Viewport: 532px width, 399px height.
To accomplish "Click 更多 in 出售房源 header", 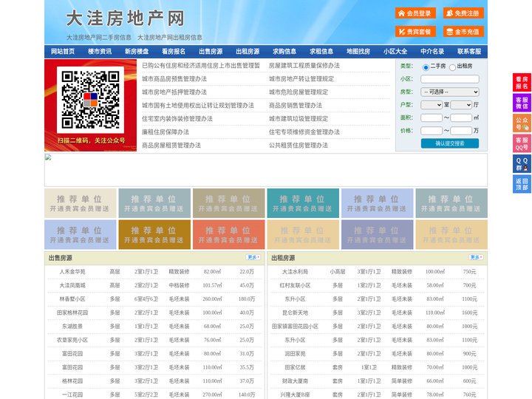I will pyautogui.click(x=253, y=258).
